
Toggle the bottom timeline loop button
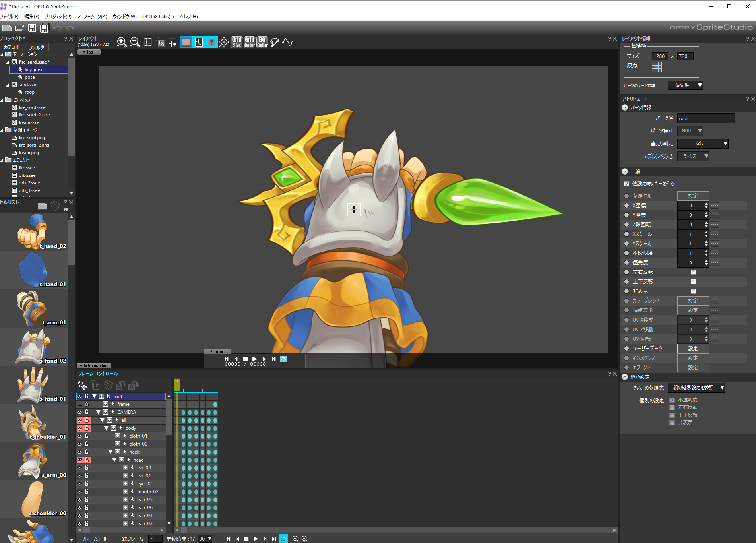283,539
